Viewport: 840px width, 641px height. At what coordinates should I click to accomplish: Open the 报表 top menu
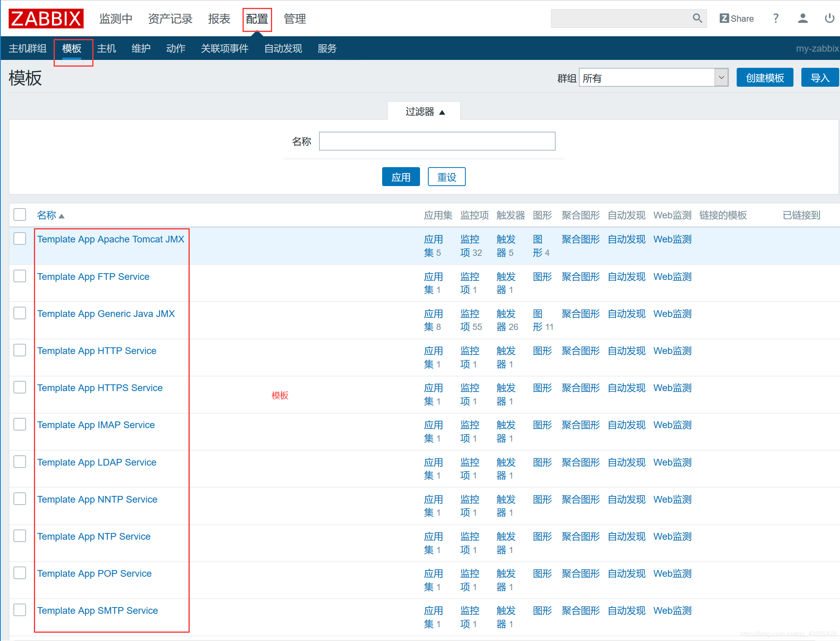(219, 19)
